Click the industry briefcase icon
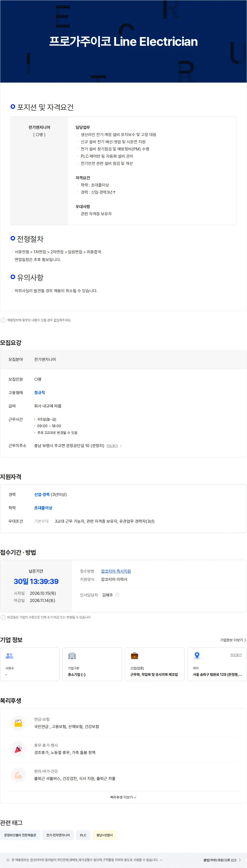Screen dimensions: 247x868 click(135, 656)
